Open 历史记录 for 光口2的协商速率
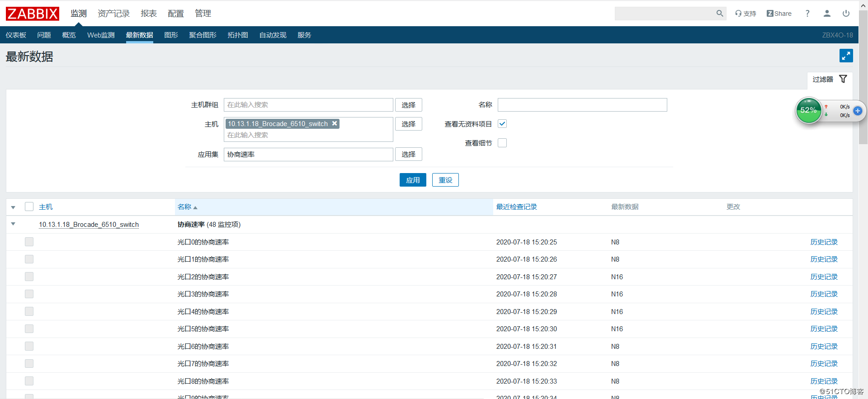The height and width of the screenshot is (399, 868). pos(824,277)
